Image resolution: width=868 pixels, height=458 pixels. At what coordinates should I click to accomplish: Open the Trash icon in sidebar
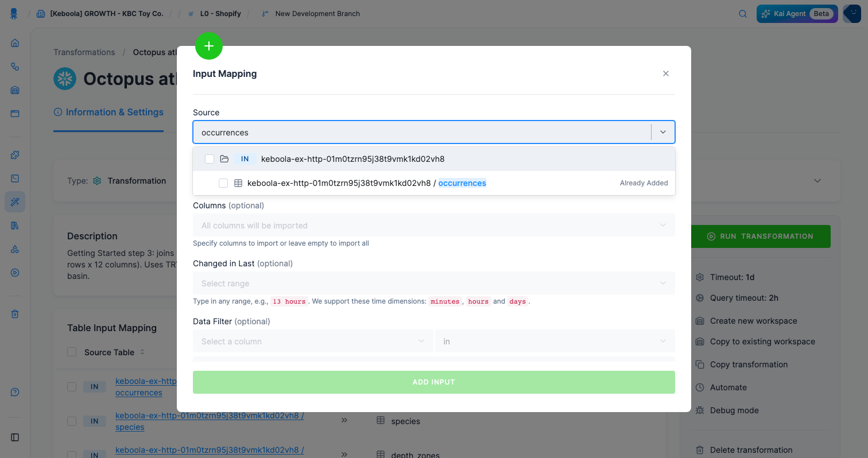(x=15, y=314)
